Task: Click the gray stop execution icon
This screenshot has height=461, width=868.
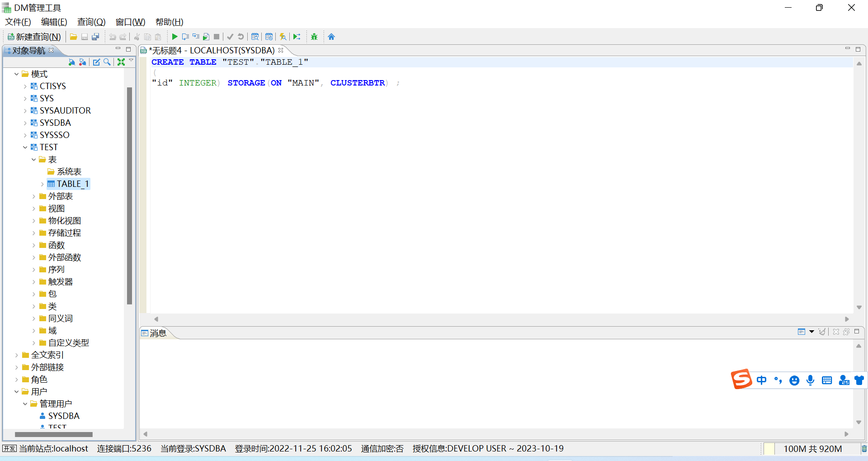Action: 217,37
